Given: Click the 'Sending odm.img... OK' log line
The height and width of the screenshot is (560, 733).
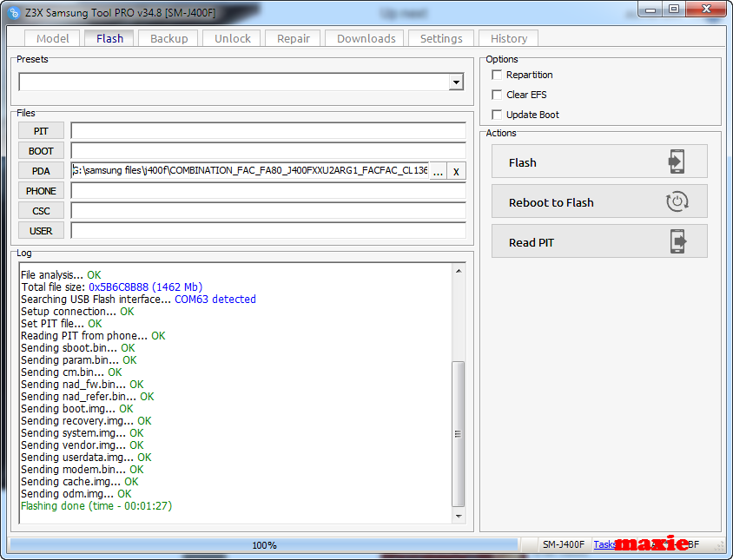Looking at the screenshot, I should click(x=76, y=494).
